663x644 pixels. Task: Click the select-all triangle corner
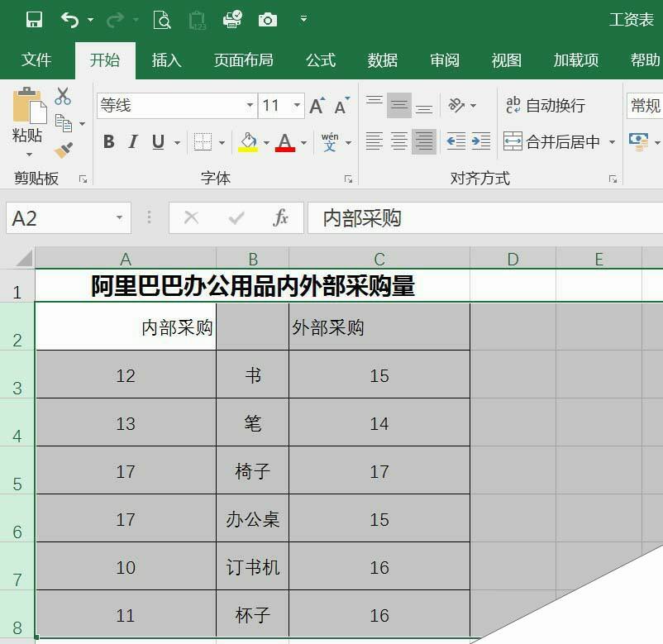[24, 258]
